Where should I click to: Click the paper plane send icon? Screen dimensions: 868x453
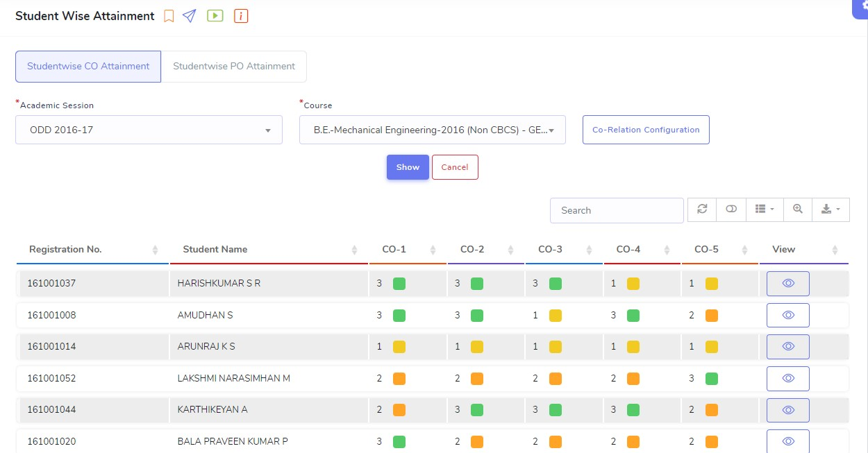pyautogui.click(x=189, y=16)
